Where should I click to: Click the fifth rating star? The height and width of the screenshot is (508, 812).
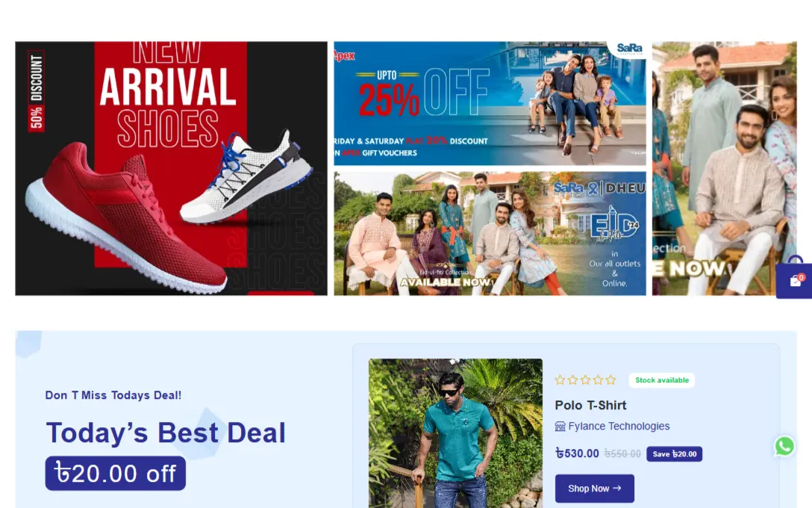coord(610,380)
